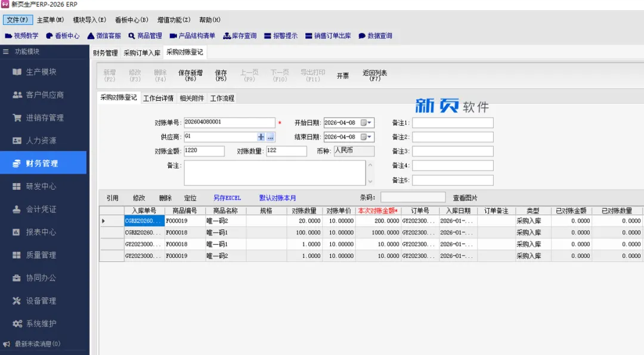Click the 定位 button above the grid
Viewport: 644px width, 355px height.
click(x=190, y=198)
